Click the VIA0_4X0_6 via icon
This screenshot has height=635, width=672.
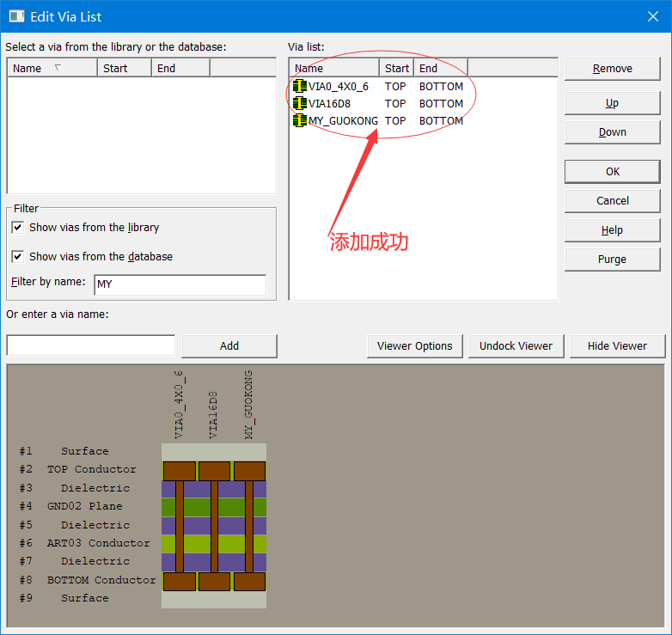pyautogui.click(x=300, y=86)
